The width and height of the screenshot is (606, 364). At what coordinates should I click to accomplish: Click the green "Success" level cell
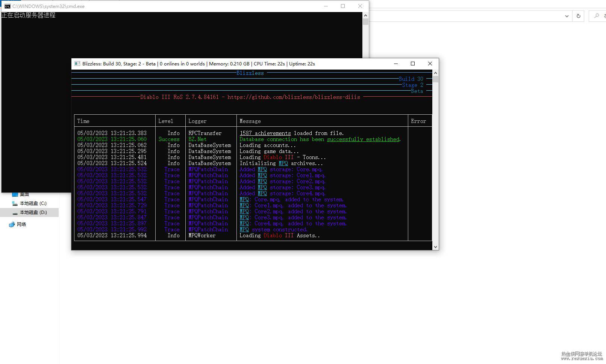click(169, 139)
